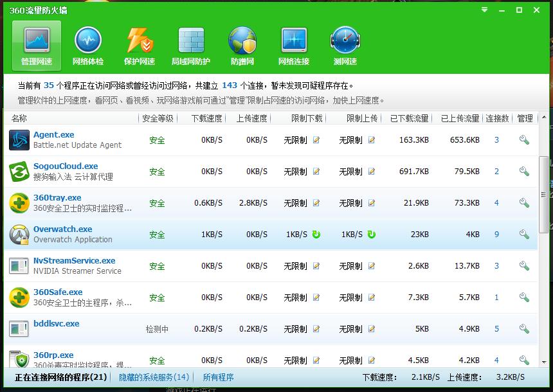Click the Overwatch.exe application icon
Viewport: 553px width, 392px height.
[x=17, y=234]
